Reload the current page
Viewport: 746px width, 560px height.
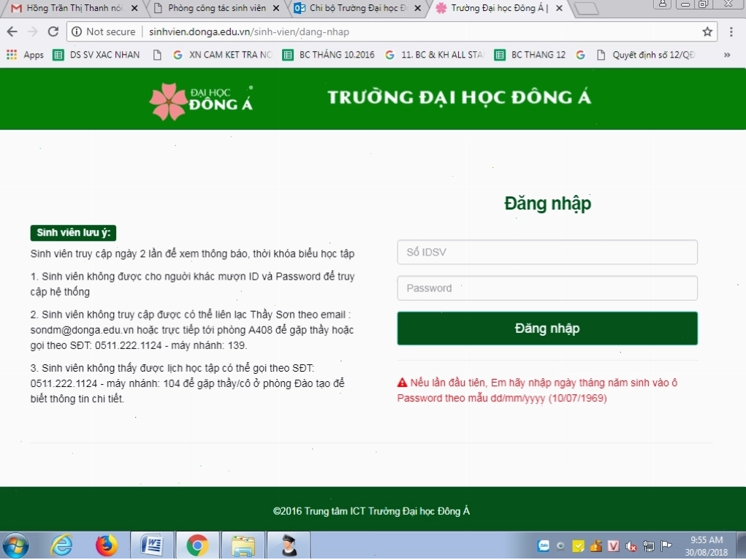coord(53,32)
